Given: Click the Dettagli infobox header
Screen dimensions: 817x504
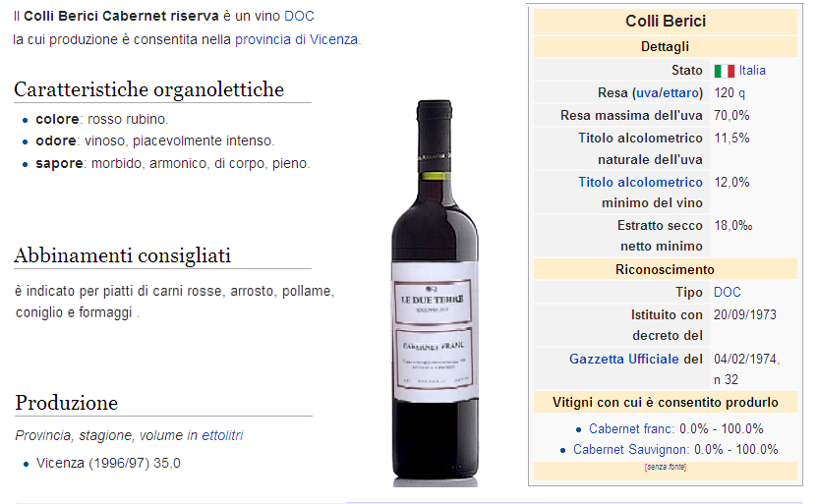Looking at the screenshot, I should pos(666,46).
